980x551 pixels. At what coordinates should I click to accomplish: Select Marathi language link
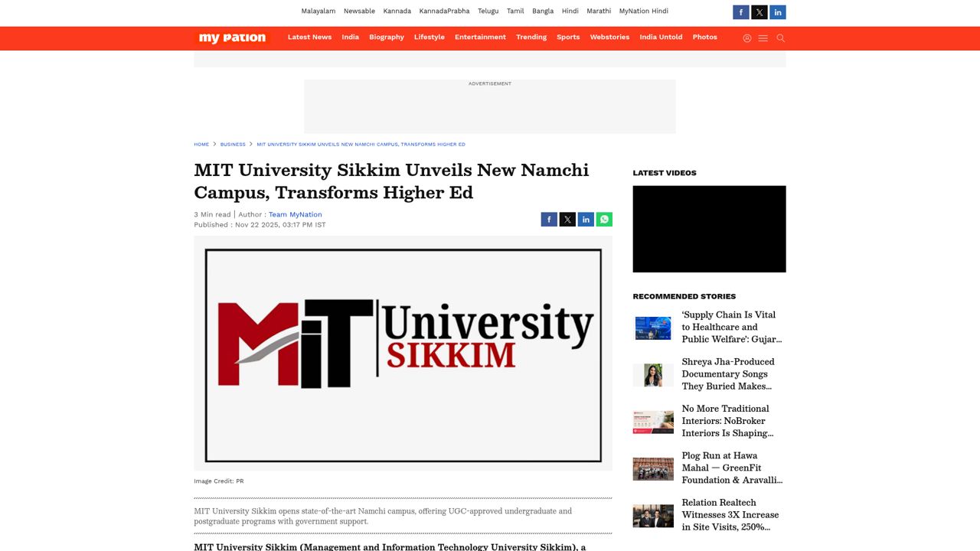[599, 11]
